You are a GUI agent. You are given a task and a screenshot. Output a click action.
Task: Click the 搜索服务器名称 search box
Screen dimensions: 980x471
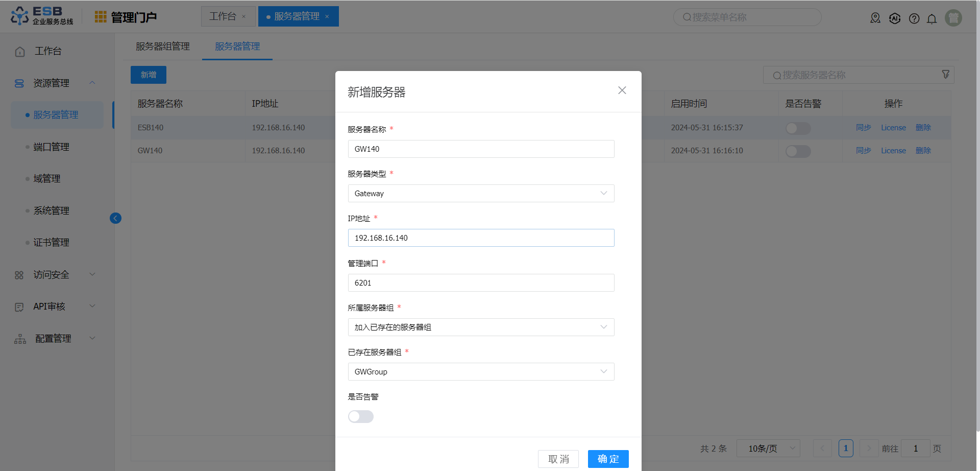[x=859, y=75]
